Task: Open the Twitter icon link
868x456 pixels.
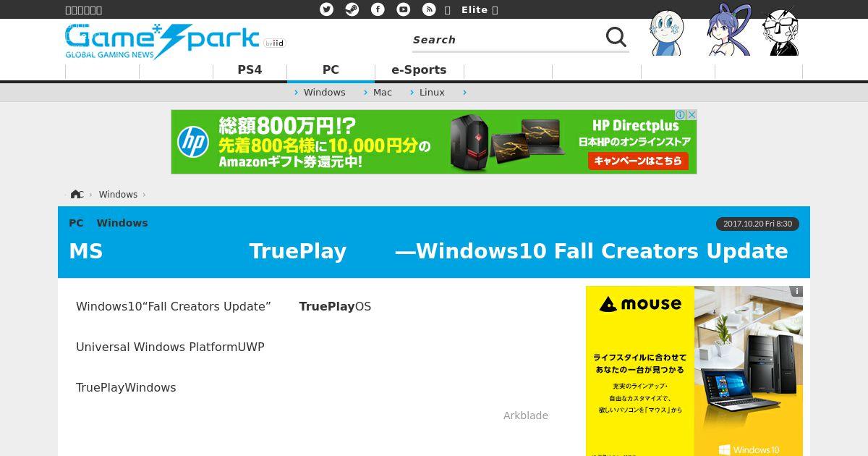Action: pyautogui.click(x=327, y=9)
